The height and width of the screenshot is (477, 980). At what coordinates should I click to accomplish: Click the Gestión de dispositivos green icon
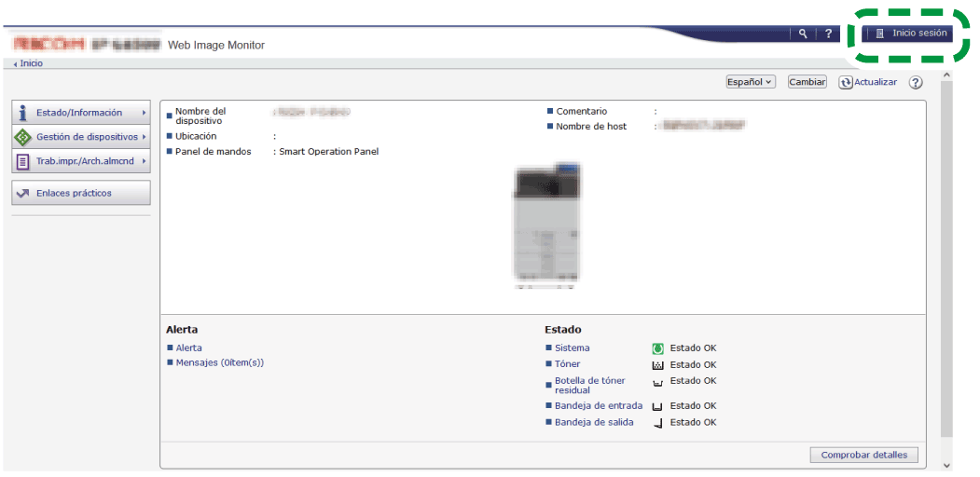coord(23,137)
